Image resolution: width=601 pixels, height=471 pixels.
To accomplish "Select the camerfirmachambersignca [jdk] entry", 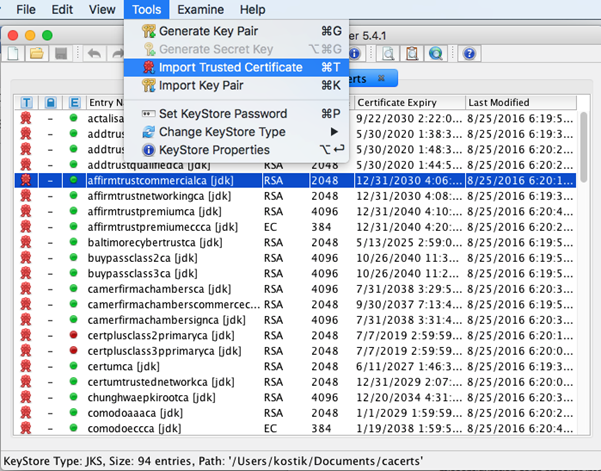I will tap(295, 320).
